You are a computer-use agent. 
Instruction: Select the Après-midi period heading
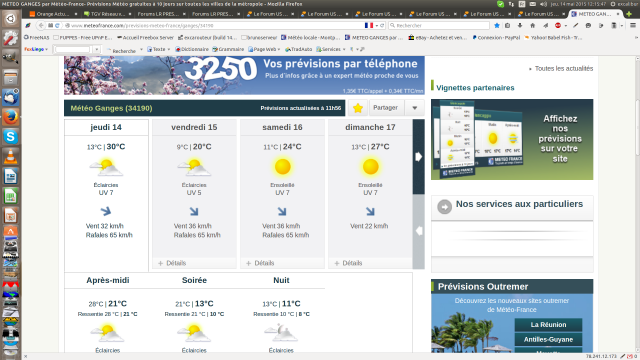coord(108,280)
